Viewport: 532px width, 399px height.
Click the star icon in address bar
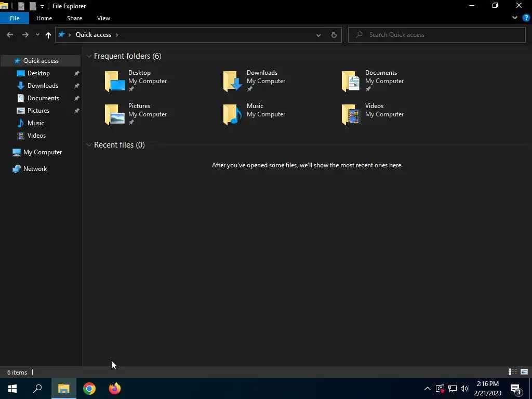pyautogui.click(x=61, y=35)
